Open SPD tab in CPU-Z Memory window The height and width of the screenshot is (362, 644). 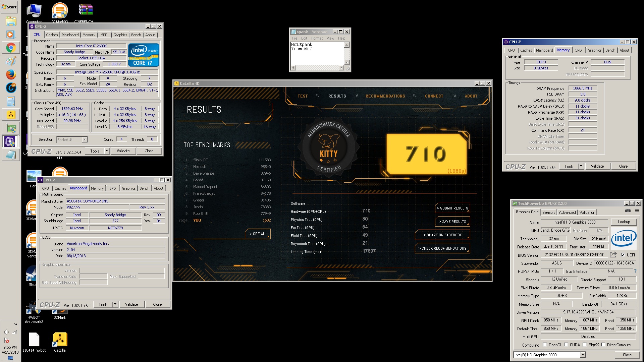[579, 50]
